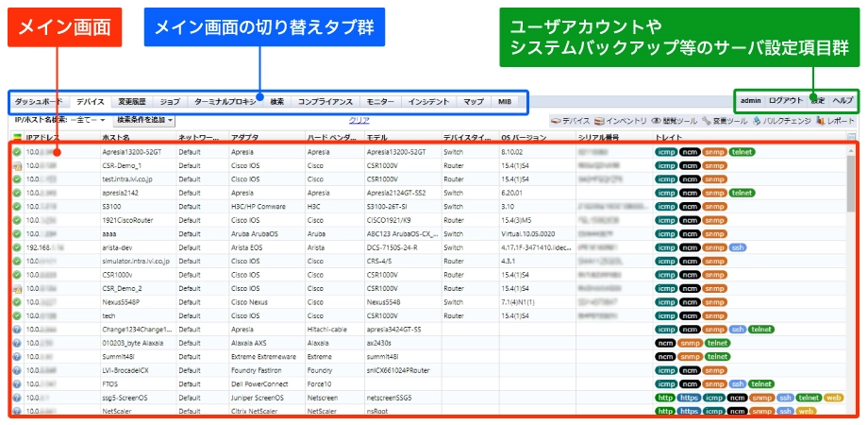Image resolution: width=868 pixels, height=425 pixels.
Task: Switch to the マップ tab
Action: [474, 102]
